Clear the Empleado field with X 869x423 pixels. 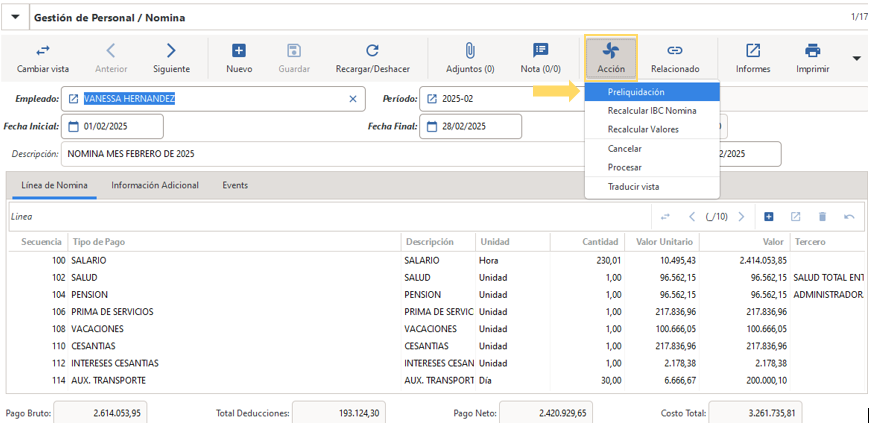352,99
